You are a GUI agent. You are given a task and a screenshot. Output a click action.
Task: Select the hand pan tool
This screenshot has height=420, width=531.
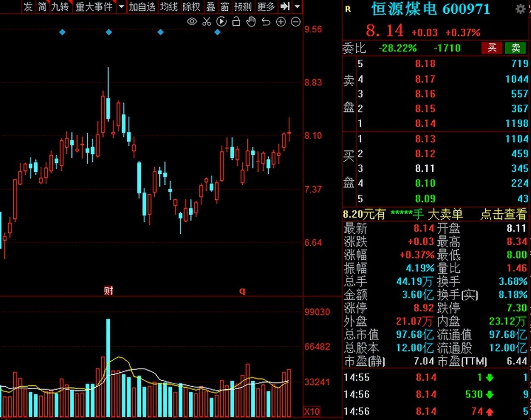pyautogui.click(x=251, y=22)
